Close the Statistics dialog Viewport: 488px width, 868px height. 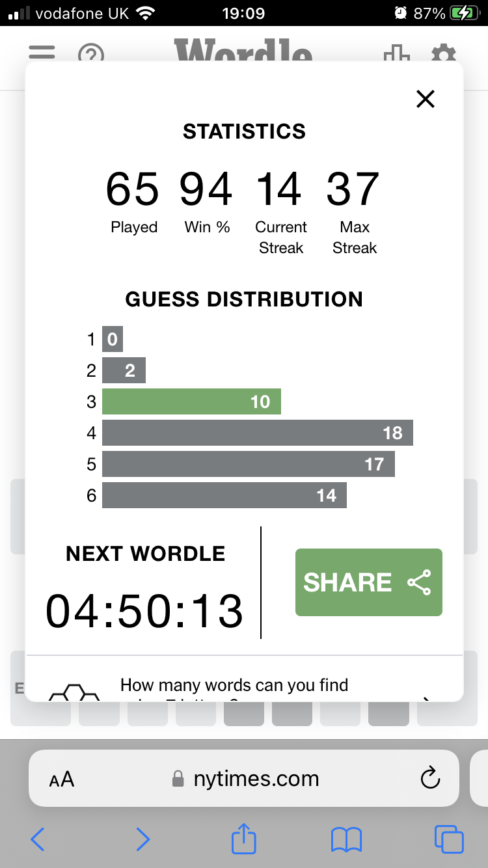point(425,99)
